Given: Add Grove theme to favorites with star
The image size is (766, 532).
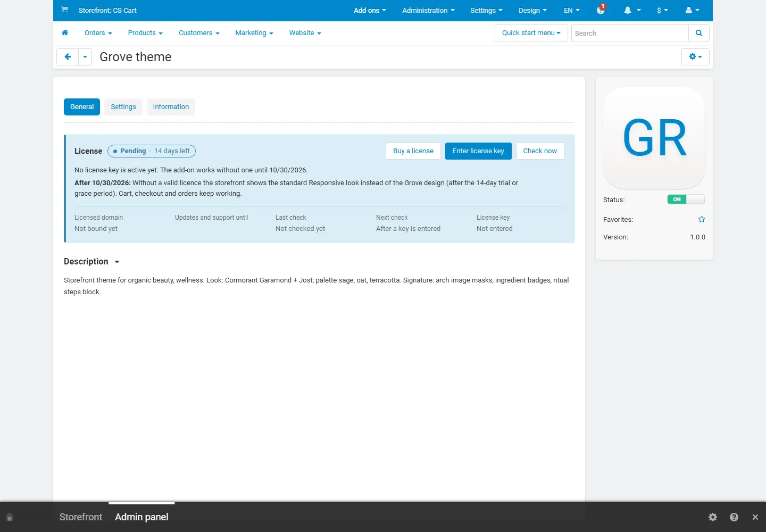Looking at the screenshot, I should pos(702,219).
